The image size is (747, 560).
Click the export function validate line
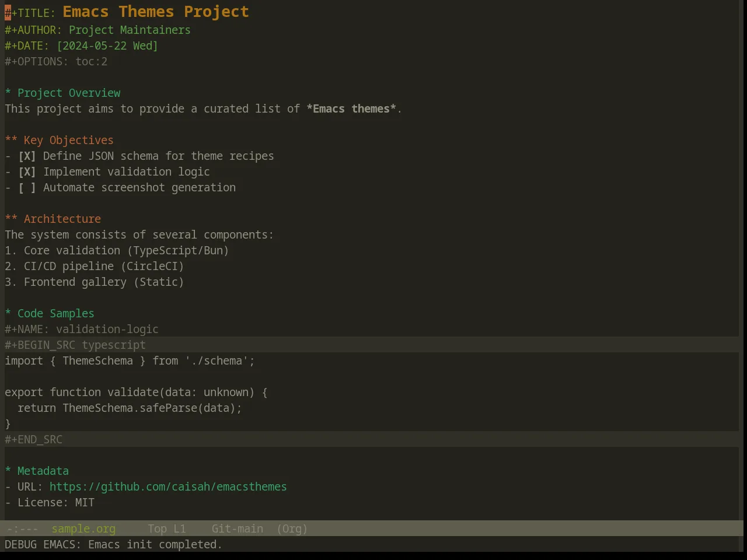[136, 393]
